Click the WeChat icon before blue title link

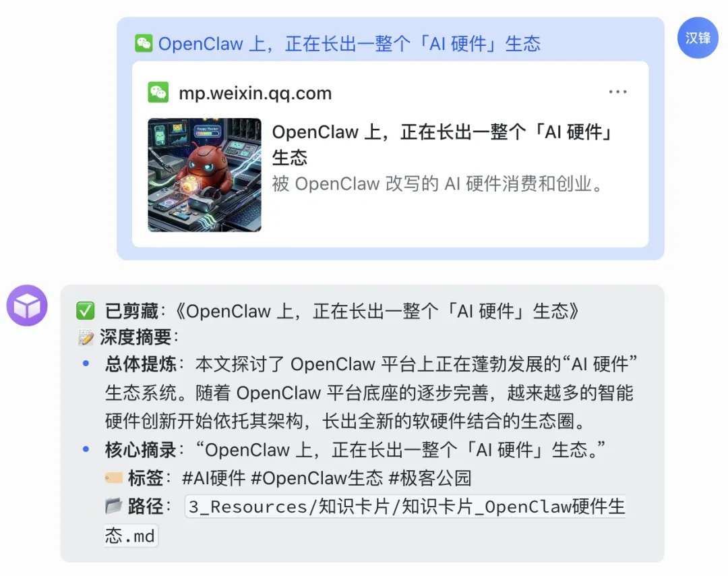point(144,43)
